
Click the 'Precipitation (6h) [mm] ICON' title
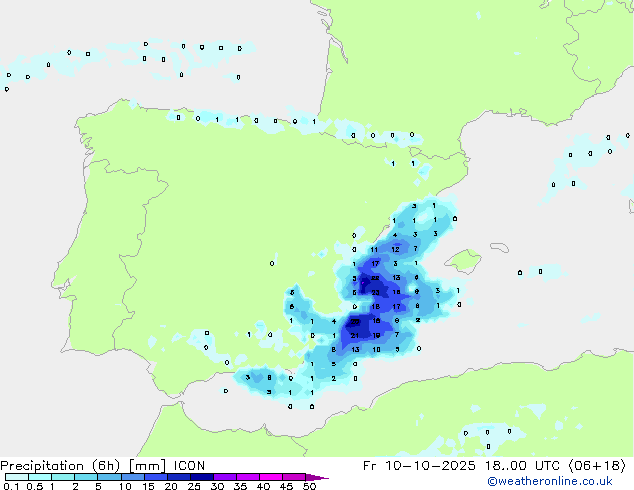[103, 466]
